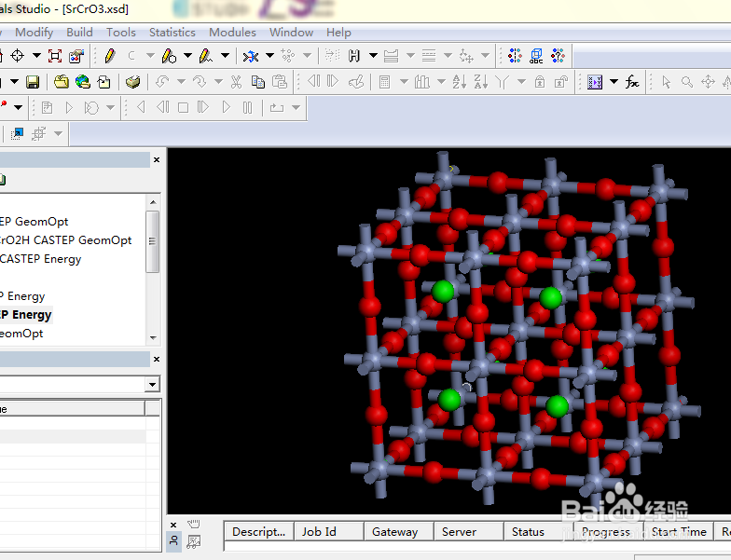Click the zoom magnifier tool
Screen dimensions: 731x560
[x=686, y=82]
